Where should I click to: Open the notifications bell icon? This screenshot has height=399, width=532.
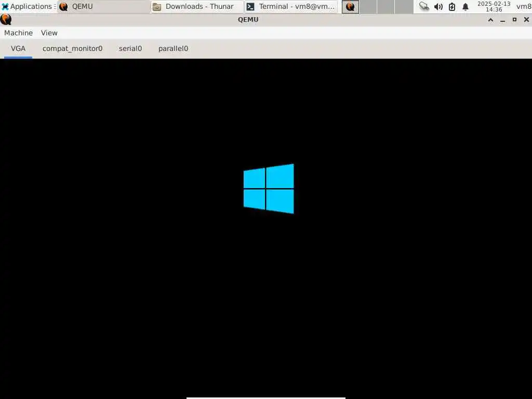(465, 6)
